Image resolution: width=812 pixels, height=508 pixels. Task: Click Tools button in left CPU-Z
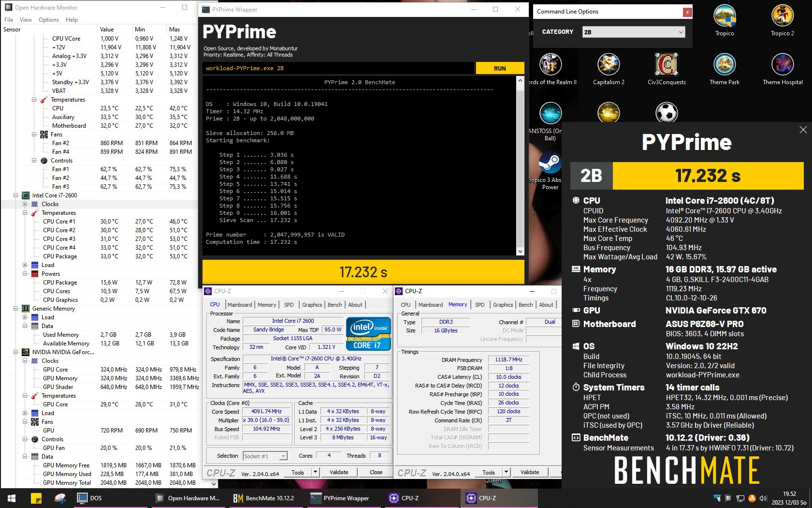point(298,472)
